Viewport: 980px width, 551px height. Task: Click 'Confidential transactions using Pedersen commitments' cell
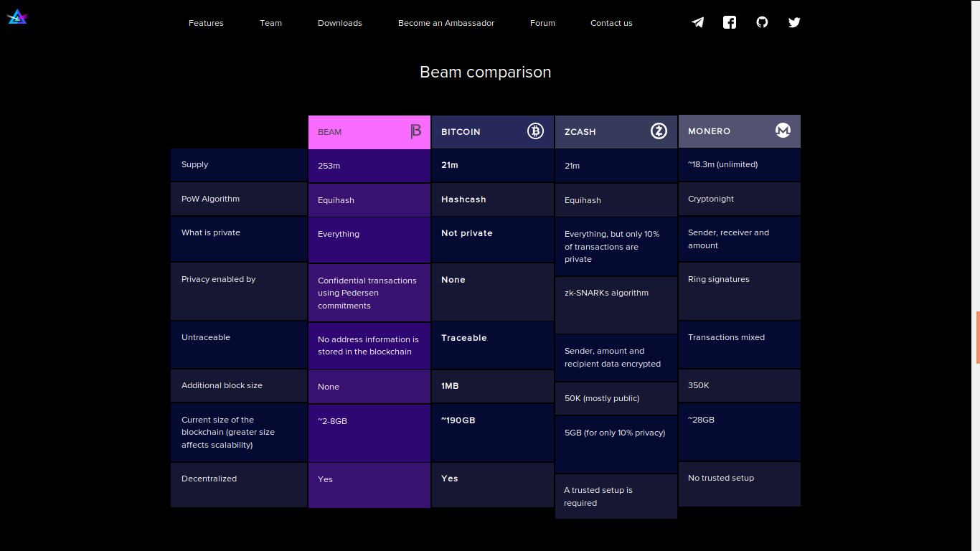tap(369, 293)
